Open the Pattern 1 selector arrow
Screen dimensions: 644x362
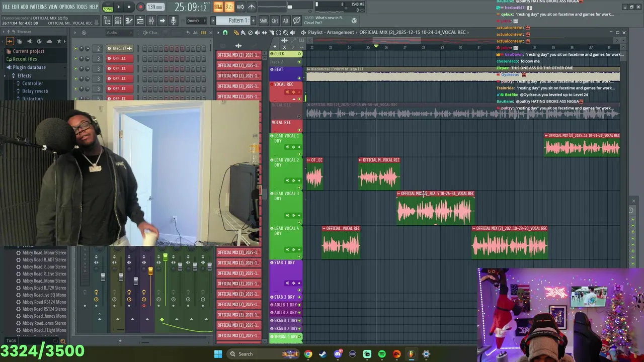click(x=213, y=20)
